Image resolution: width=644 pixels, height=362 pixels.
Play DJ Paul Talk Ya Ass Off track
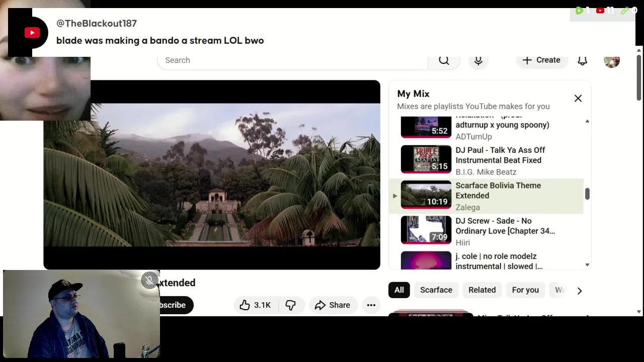(x=501, y=155)
